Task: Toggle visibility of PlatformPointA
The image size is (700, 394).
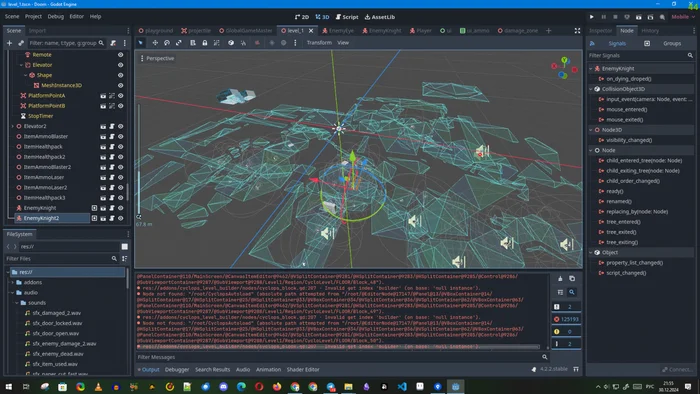Action: pyautogui.click(x=121, y=95)
